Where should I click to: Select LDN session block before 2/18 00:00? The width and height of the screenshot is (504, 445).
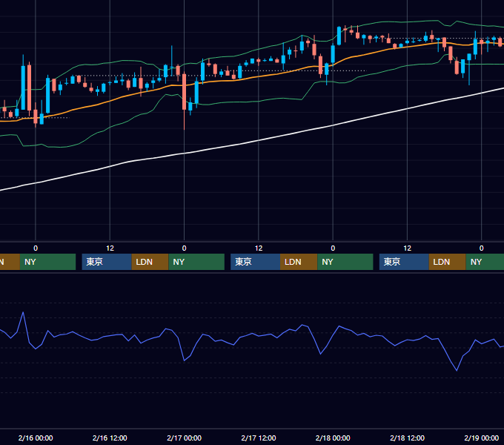tap(299, 262)
